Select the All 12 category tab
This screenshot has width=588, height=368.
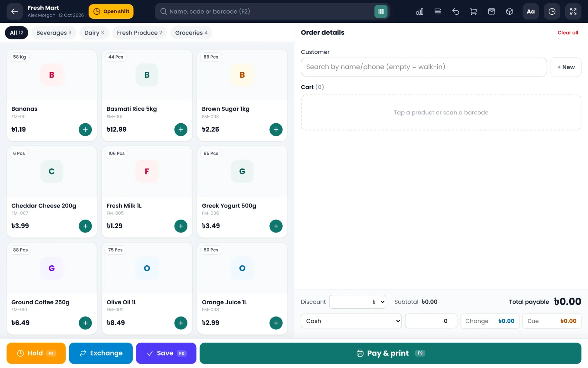17,33
